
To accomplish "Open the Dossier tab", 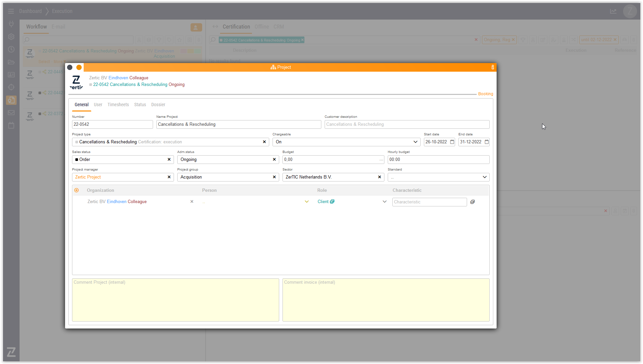I will [158, 105].
